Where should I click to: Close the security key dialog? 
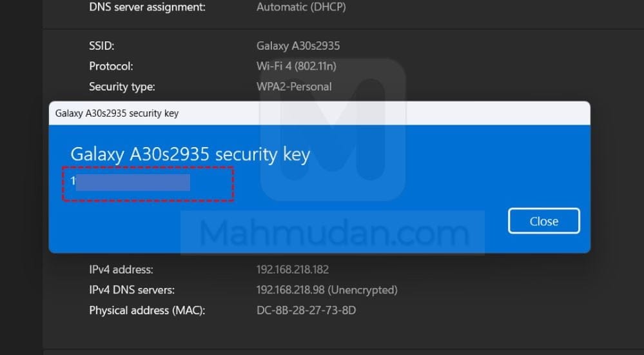point(543,221)
